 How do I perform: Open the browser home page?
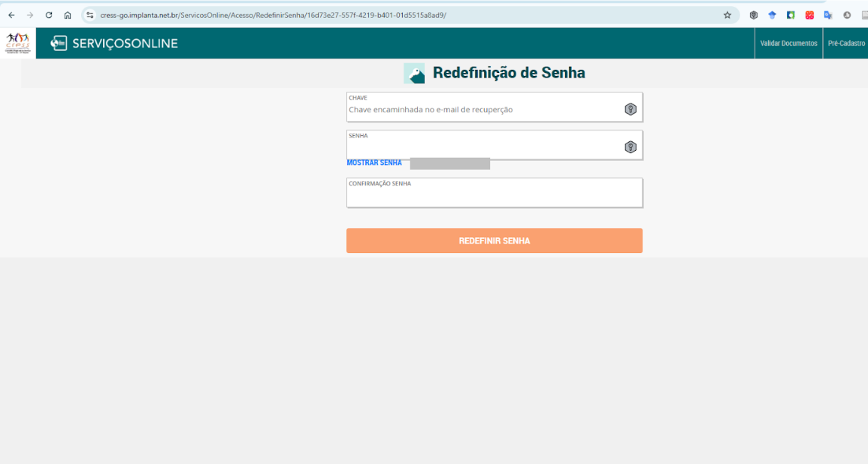point(68,16)
